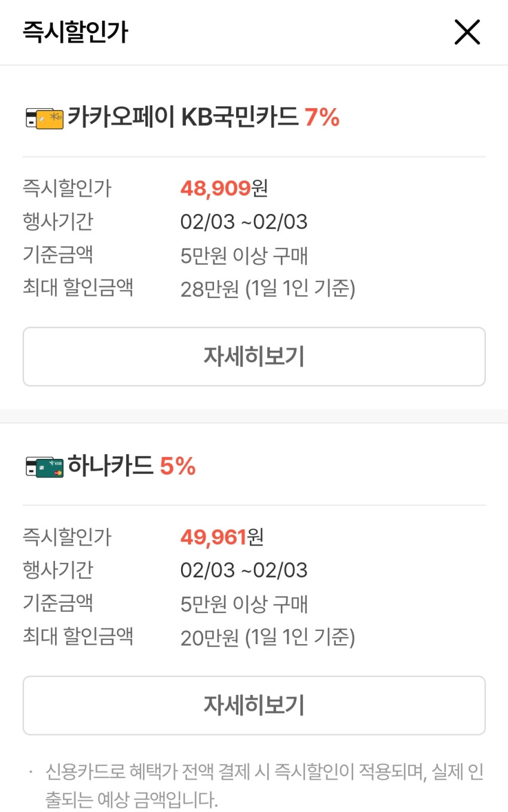Tap the 최대 할인금액 label under 하나카드
The width and height of the screenshot is (508, 812).
coord(78,636)
